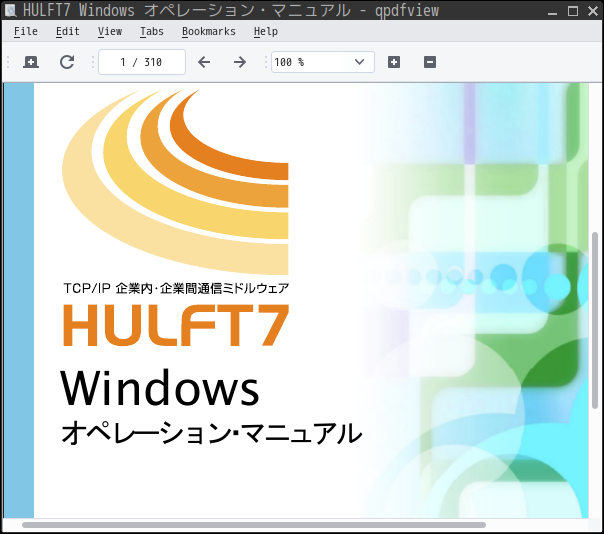Click the HULFT7 logo text on page
This screenshot has width=604, height=534.
pos(176,325)
